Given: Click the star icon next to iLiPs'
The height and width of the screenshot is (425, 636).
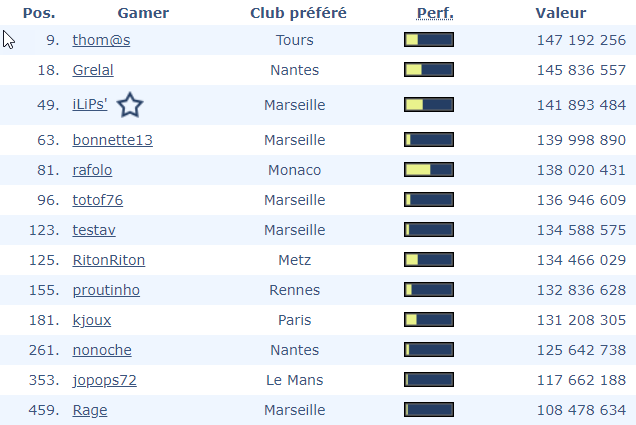Looking at the screenshot, I should pos(130,105).
